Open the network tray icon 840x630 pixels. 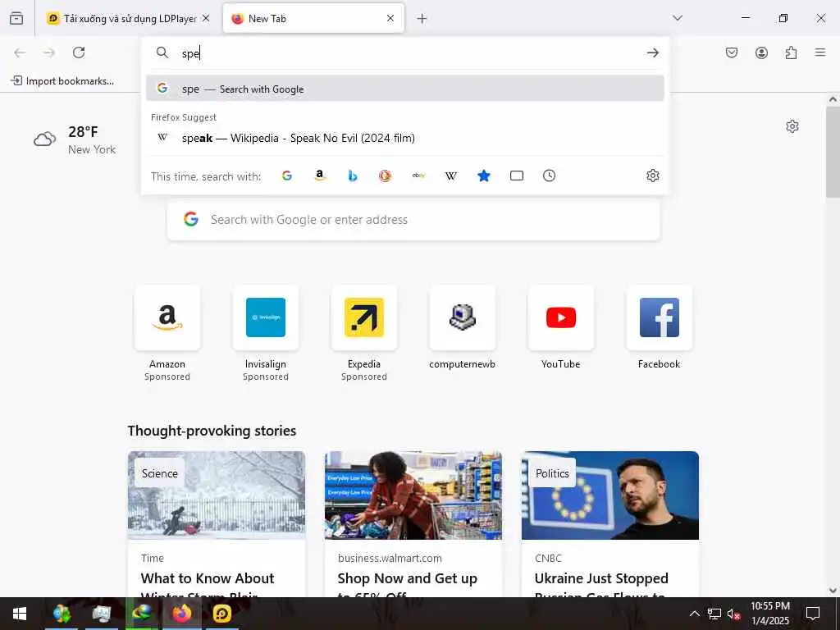pyautogui.click(x=714, y=614)
